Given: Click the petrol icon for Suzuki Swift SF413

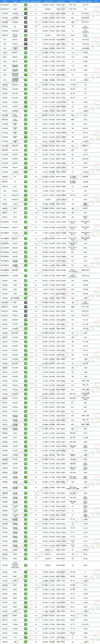Looking at the screenshot, I should (x=26, y=602).
